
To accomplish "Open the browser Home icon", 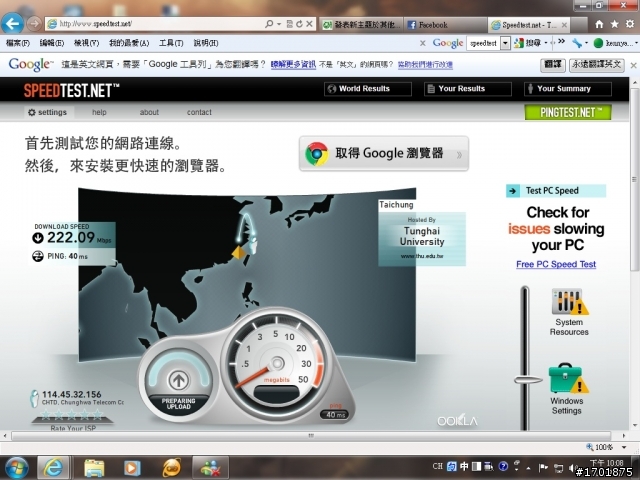I will click(599, 24).
